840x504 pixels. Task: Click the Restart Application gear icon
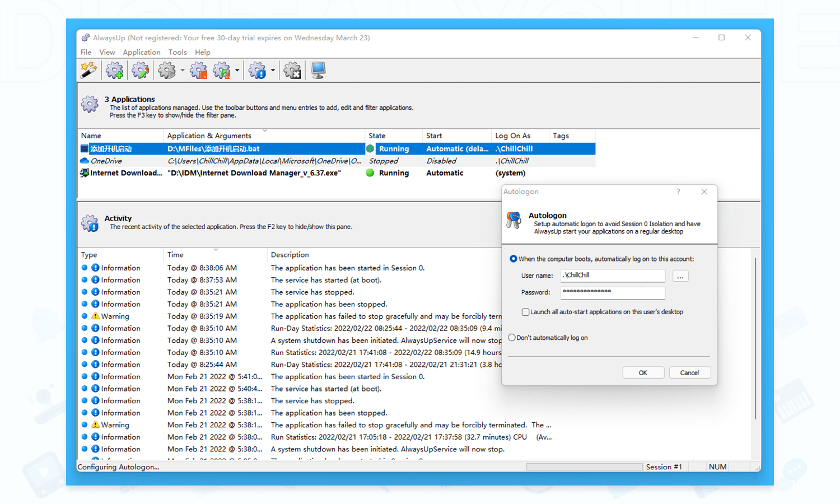(x=222, y=71)
